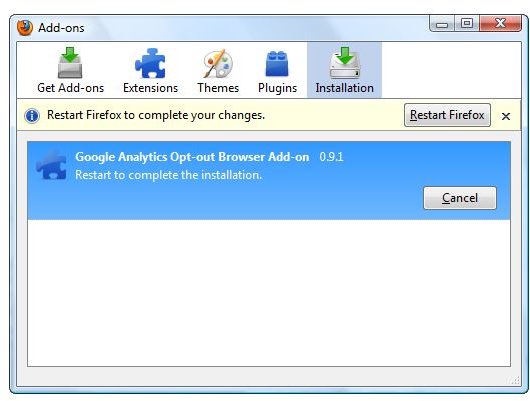Viewport: 530px width, 401px height.
Task: Switch to the Plugins tab label
Action: [277, 88]
